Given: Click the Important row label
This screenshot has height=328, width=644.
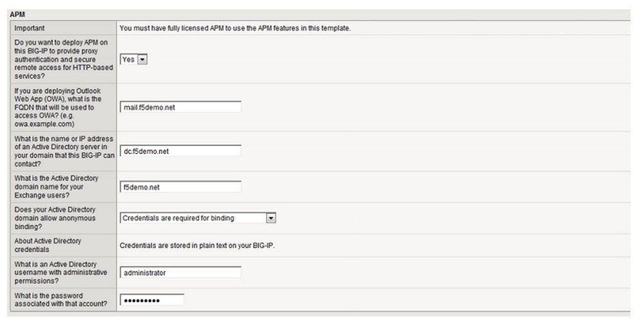Looking at the screenshot, I should tap(30, 28).
